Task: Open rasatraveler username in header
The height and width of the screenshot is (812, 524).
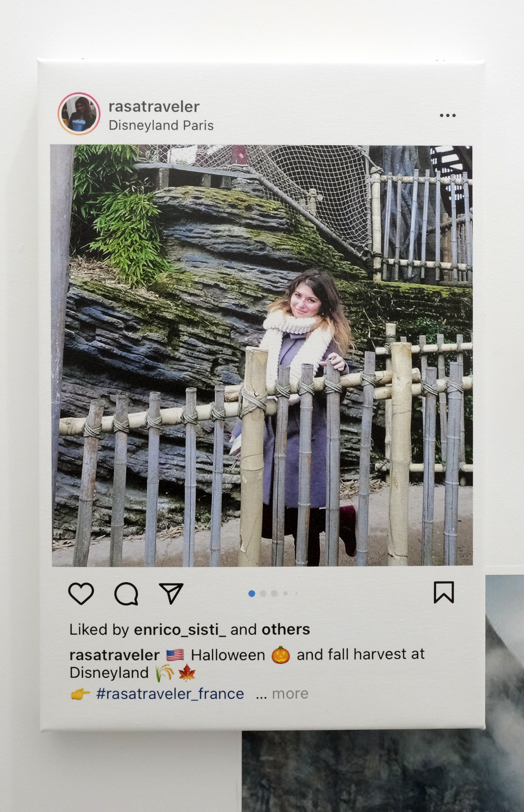Action: coord(154,107)
